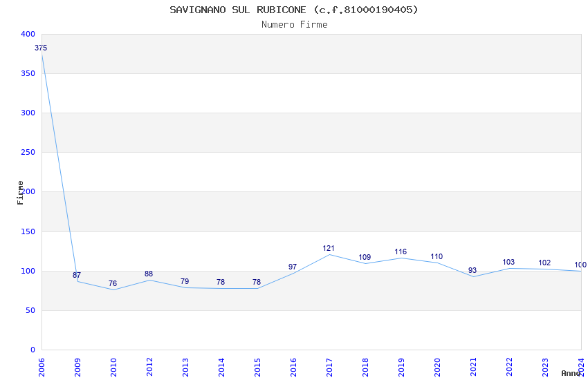Click the x-axis year 2006
Viewport: 588px width, 380px height.
pyautogui.click(x=42, y=368)
